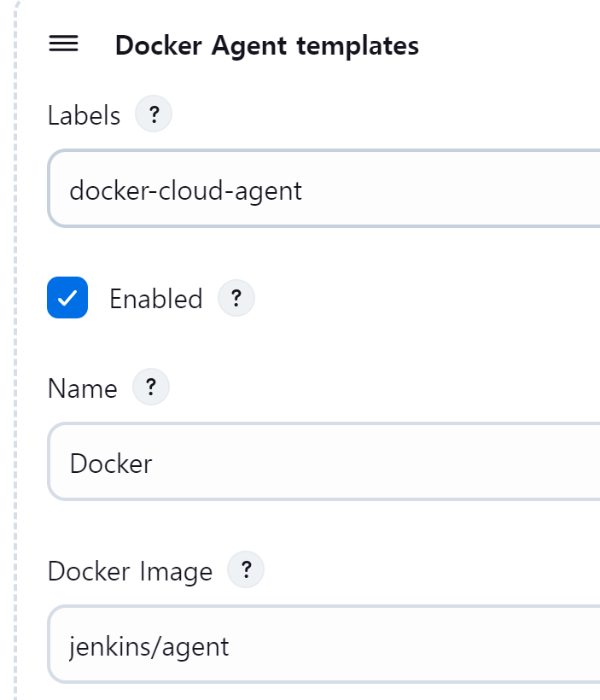Screen dimensions: 600x700
Task: Click the Labels field label text
Action: tap(84, 115)
